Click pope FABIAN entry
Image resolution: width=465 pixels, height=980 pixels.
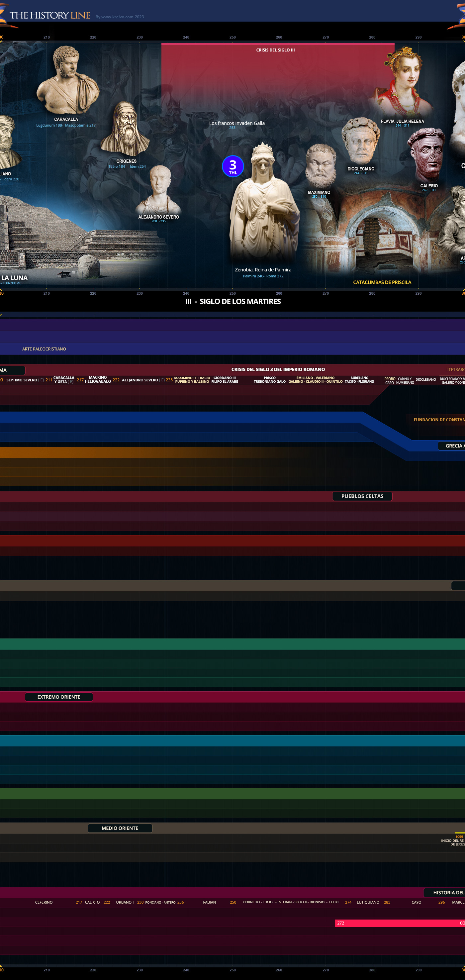(210, 902)
